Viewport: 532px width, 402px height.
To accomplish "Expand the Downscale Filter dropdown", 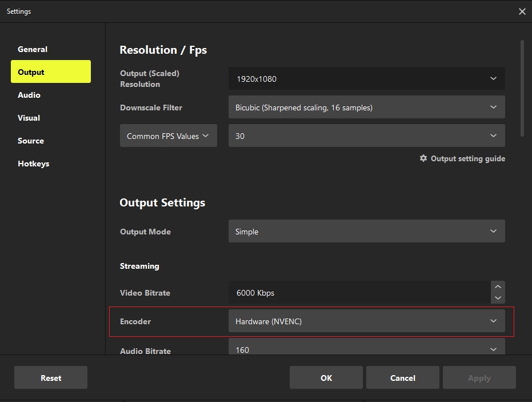I will tap(366, 107).
